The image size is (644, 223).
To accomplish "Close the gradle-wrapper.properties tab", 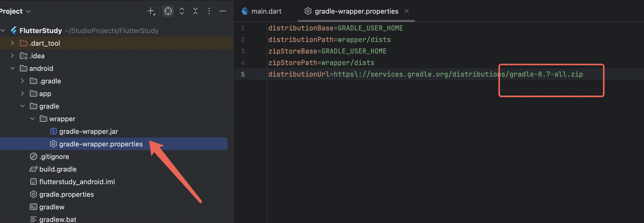I will click(407, 11).
